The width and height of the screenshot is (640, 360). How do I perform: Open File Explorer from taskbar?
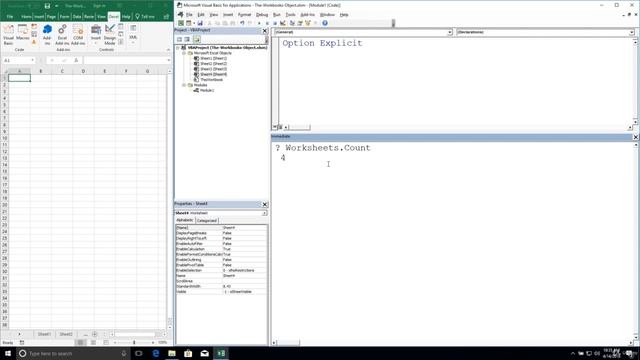pyautogui.click(x=172, y=353)
